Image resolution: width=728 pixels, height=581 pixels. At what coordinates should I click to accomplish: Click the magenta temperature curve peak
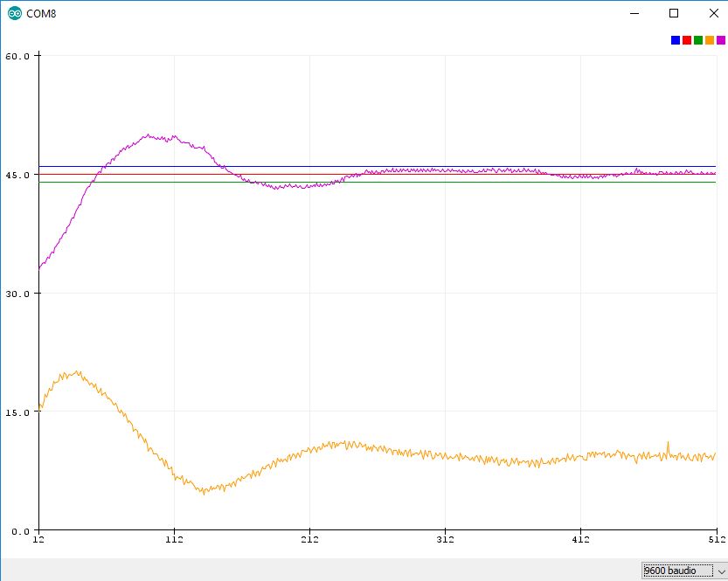click(x=147, y=135)
